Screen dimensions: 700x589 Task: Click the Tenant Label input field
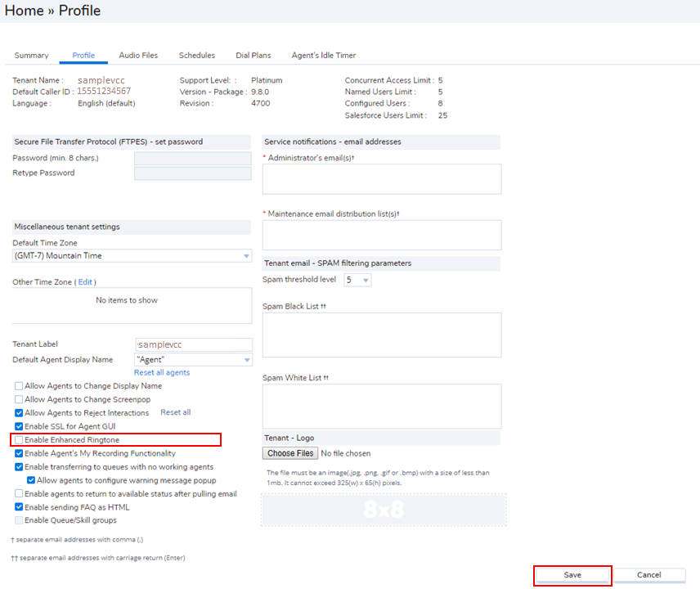194,344
